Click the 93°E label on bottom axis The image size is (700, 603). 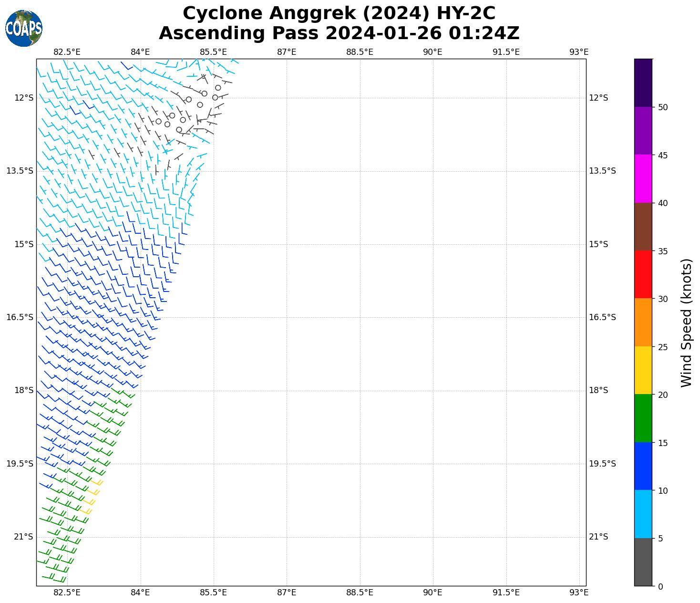[x=579, y=593]
